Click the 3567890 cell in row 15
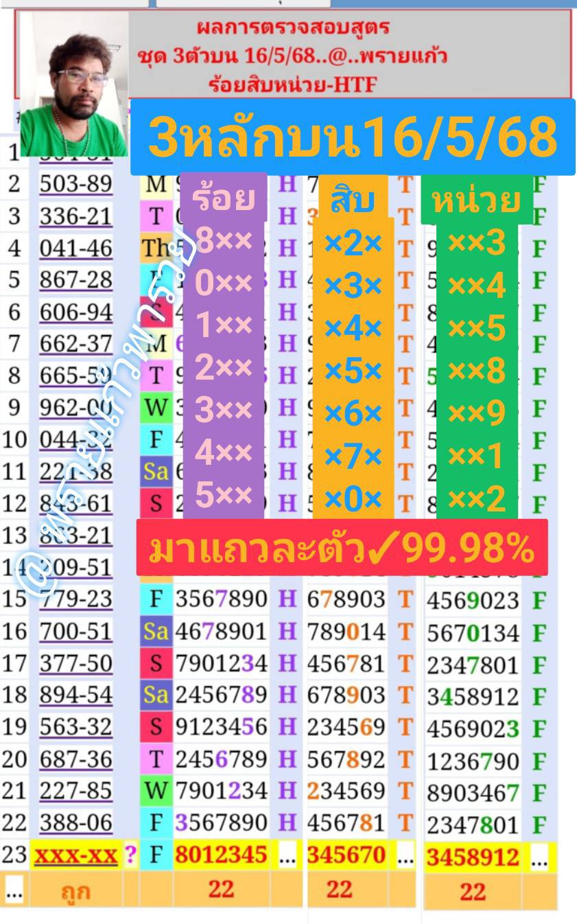577x924 pixels. 220,599
